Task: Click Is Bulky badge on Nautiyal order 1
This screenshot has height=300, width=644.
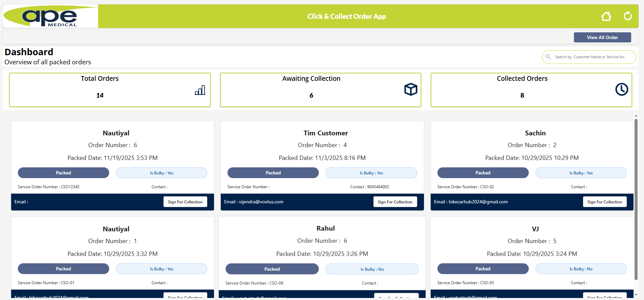Action: coord(161,269)
